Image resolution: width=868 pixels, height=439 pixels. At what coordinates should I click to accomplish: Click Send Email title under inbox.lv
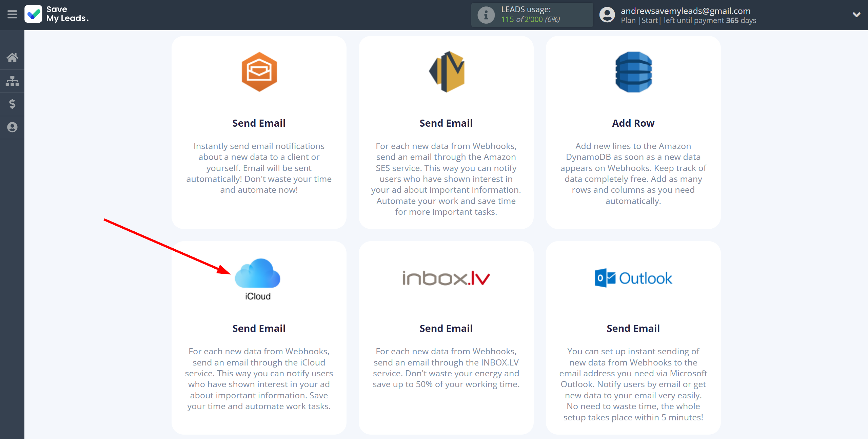pyautogui.click(x=446, y=329)
